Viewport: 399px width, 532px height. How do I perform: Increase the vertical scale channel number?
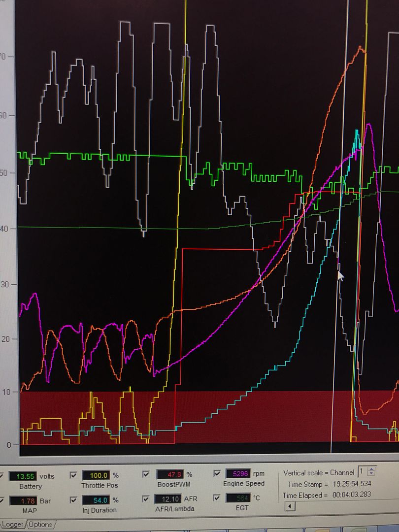tap(371, 469)
